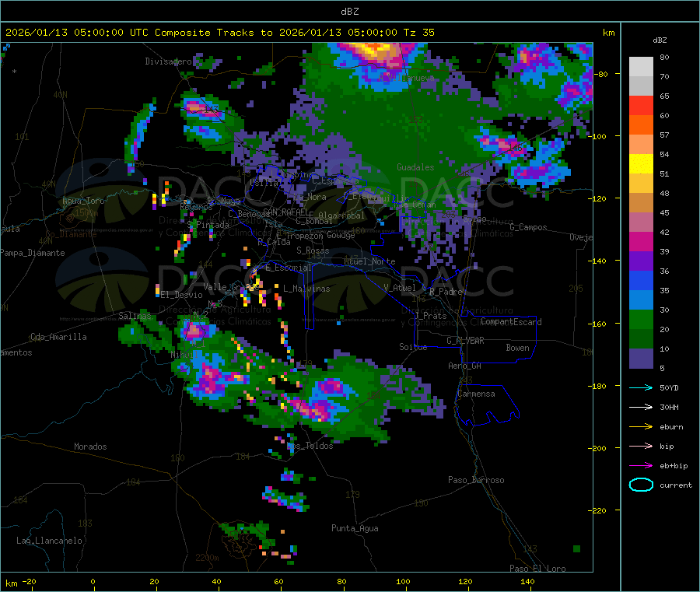
Task: Click the 'Salinas' place label
Action: 135,316
